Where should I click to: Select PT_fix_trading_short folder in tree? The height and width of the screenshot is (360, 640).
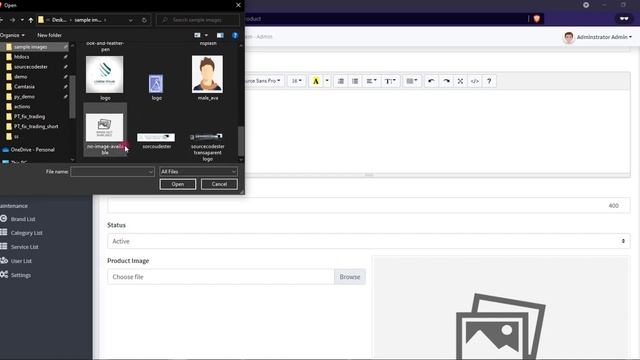click(36, 127)
